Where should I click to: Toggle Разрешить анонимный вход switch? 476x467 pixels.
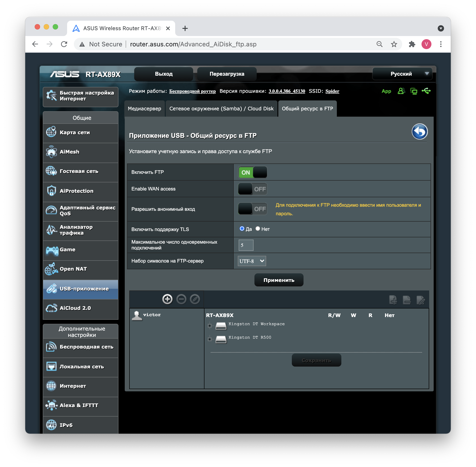click(x=253, y=209)
